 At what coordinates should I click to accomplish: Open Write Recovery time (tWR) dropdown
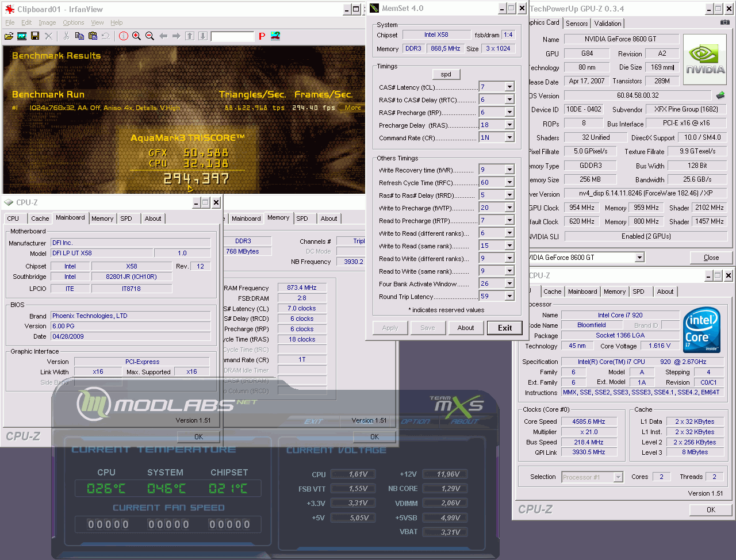pyautogui.click(x=509, y=170)
